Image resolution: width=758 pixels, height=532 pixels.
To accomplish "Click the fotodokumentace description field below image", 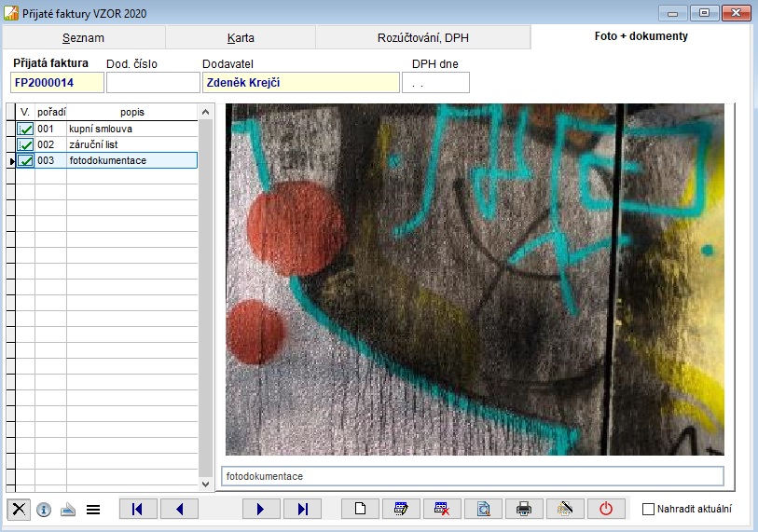I will coord(473,476).
